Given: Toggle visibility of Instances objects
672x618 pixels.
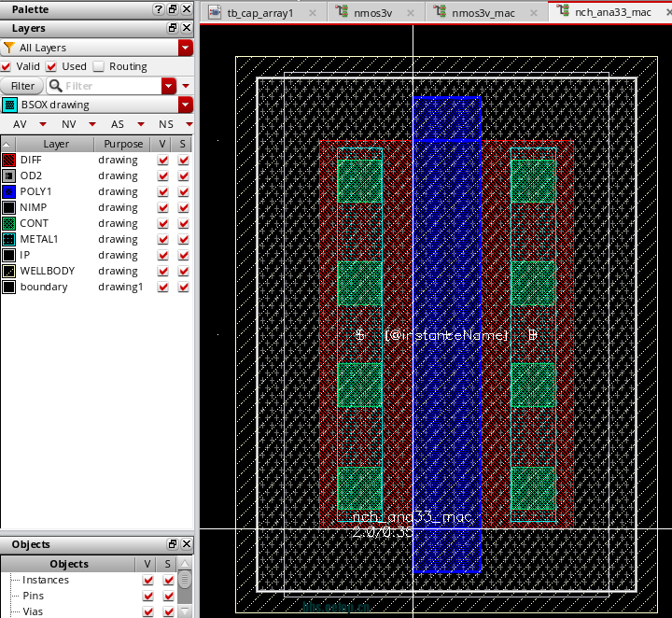Looking at the screenshot, I should click(148, 580).
